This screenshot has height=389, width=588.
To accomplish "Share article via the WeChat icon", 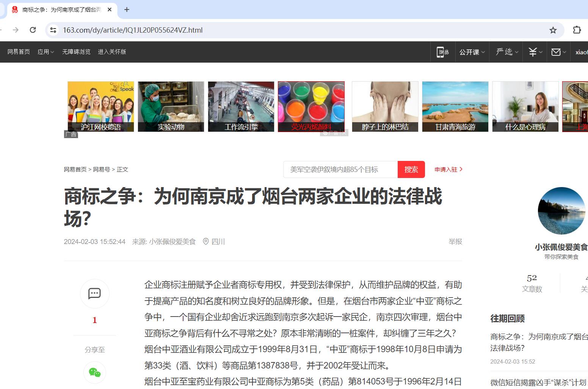I will coord(95,372).
